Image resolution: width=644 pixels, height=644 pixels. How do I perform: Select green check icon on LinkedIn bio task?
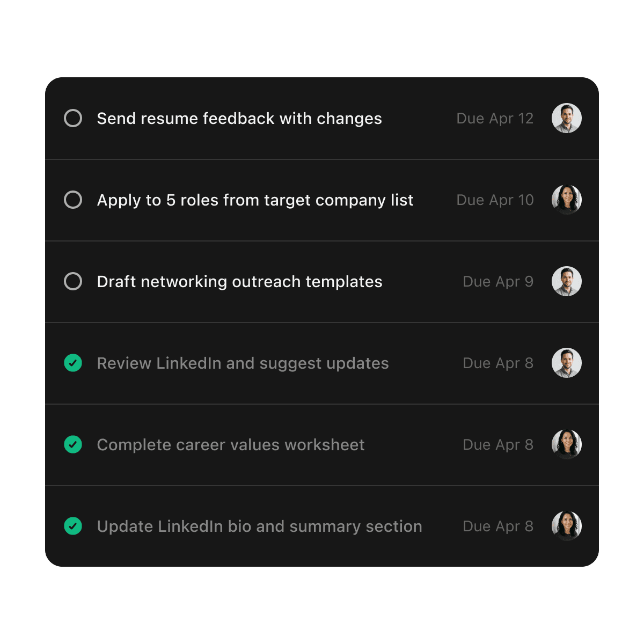tap(73, 526)
